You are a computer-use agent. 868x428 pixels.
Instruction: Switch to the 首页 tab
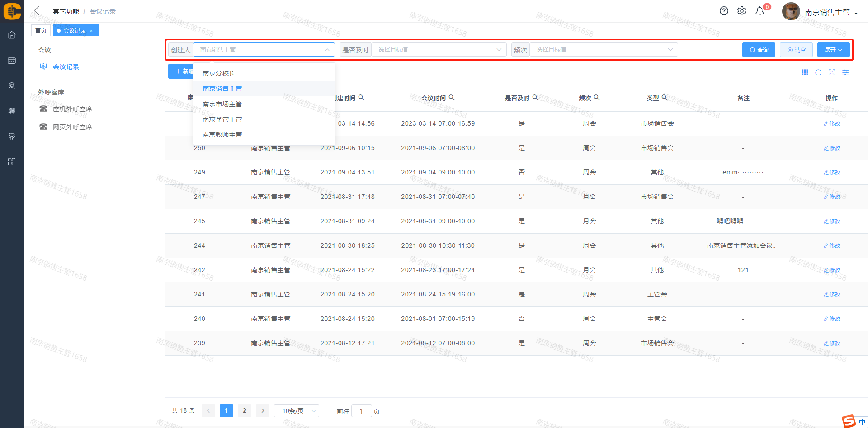click(x=41, y=30)
